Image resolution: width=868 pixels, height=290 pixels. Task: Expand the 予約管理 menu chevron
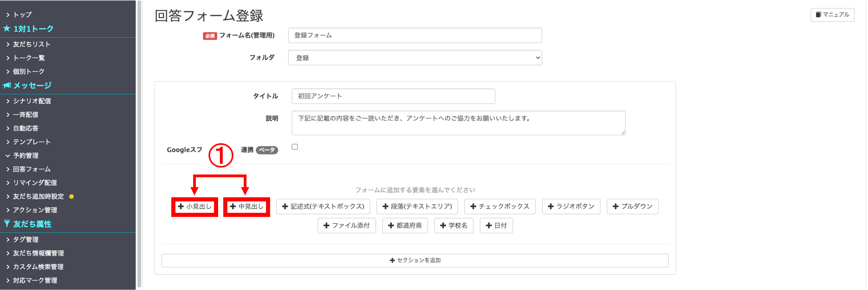pyautogui.click(x=8, y=156)
